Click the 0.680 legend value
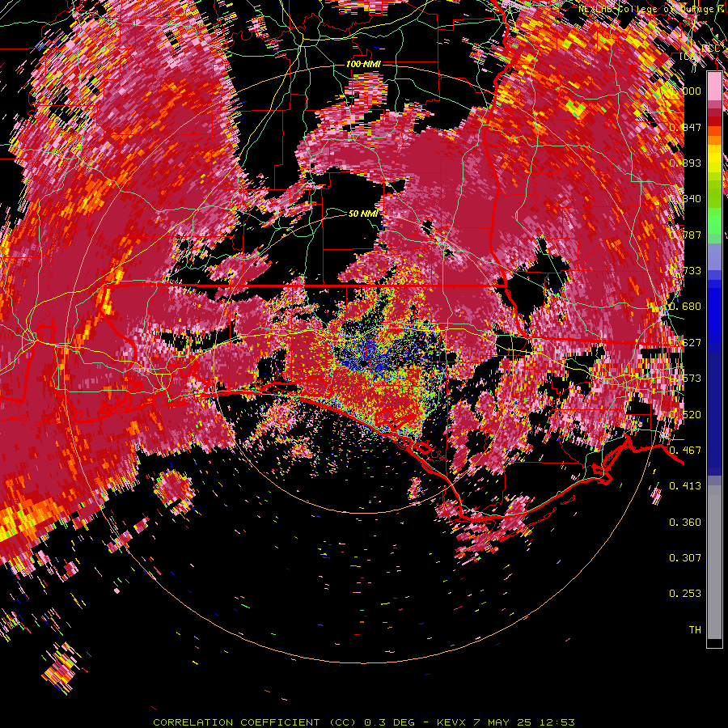The height and width of the screenshot is (728, 728). coord(685,307)
